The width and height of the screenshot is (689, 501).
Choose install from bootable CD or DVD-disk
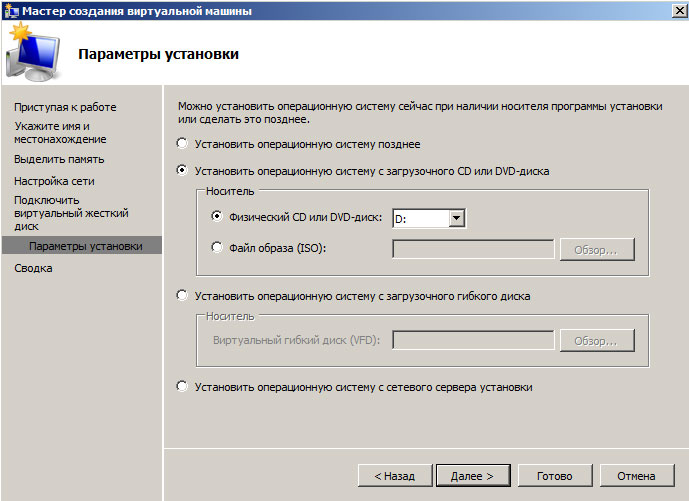click(182, 171)
